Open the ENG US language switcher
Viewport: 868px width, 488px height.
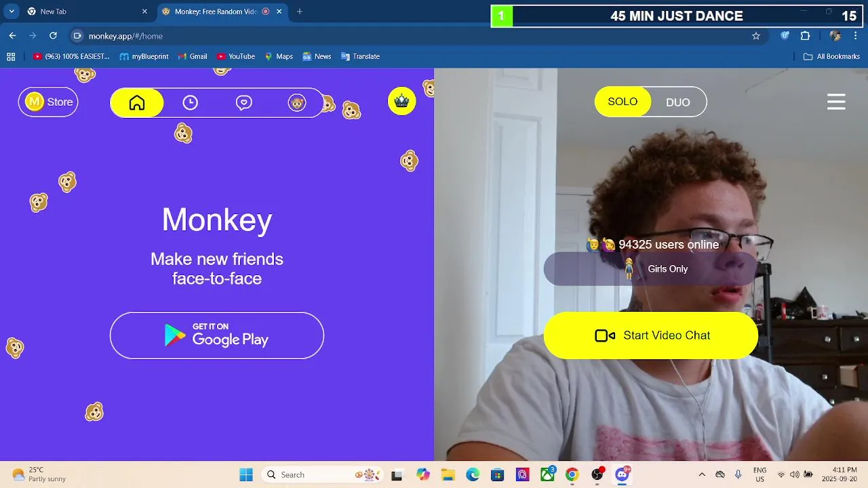(x=760, y=474)
